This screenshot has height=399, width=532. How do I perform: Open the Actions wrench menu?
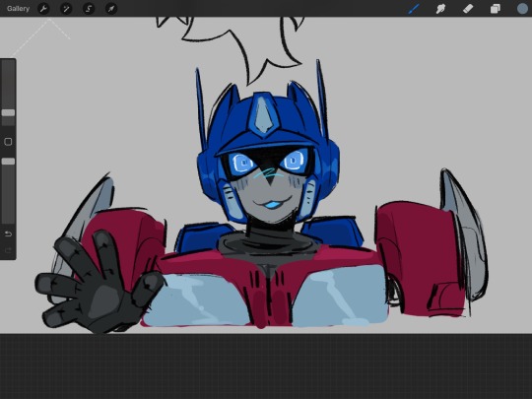[43, 9]
